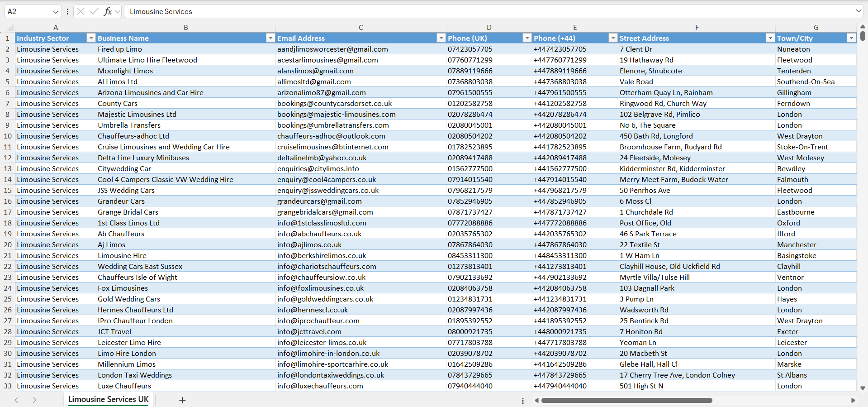Select column G header
Image resolution: width=868 pixels, height=407 pixels.
click(x=816, y=27)
